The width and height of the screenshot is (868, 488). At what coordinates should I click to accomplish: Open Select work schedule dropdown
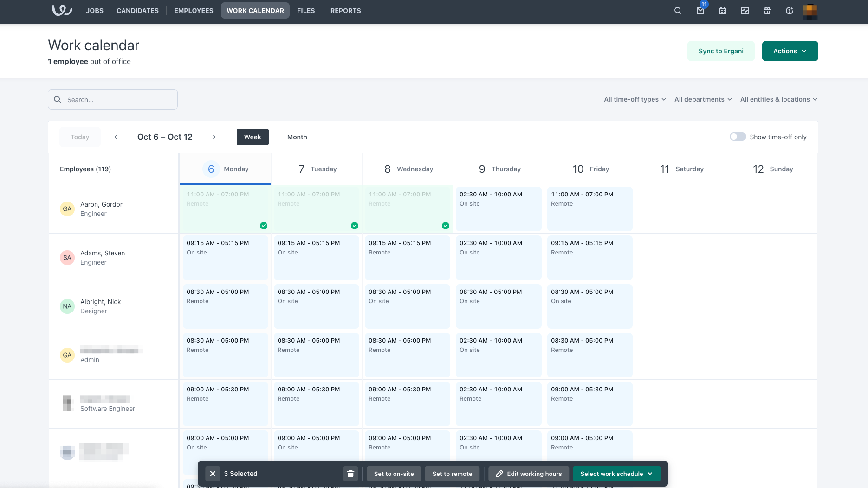(616, 474)
